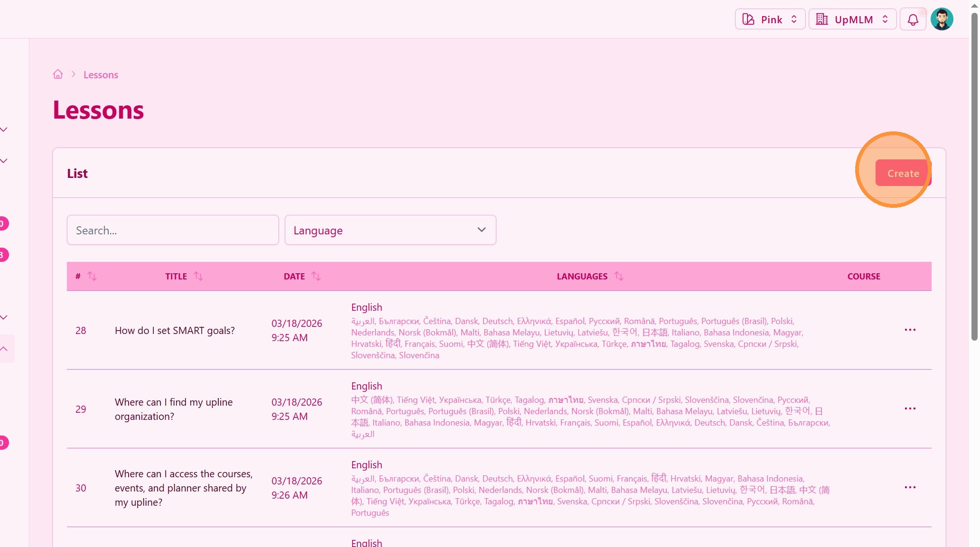Open actions menu for lesson 29
This screenshot has height=547, width=980.
coord(910,409)
